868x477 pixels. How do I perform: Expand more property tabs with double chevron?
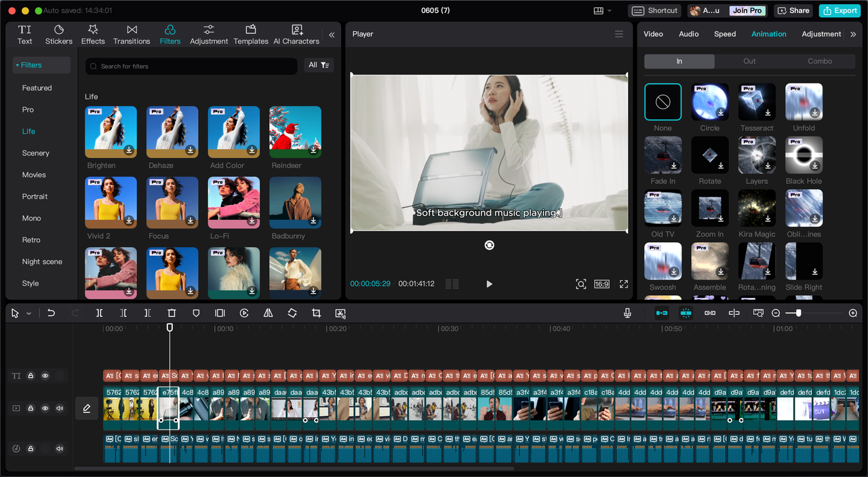click(x=853, y=34)
